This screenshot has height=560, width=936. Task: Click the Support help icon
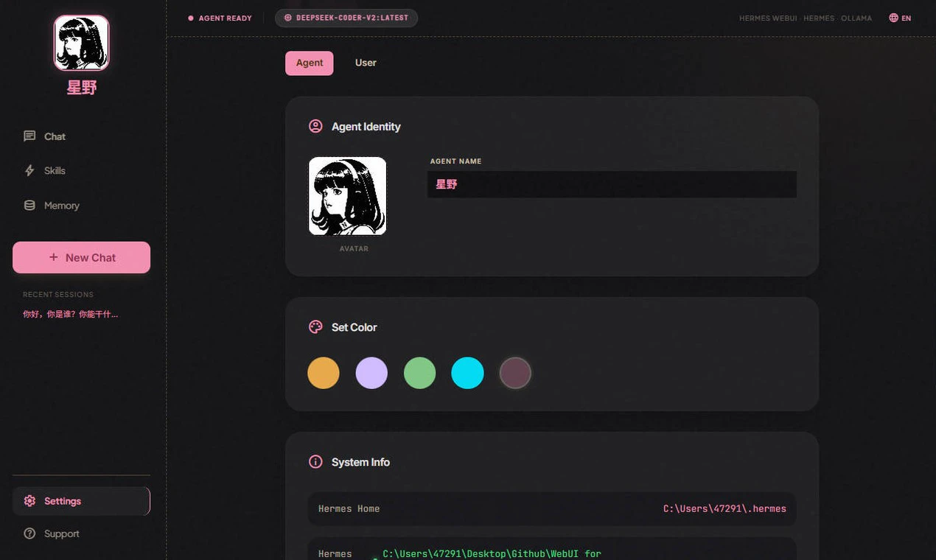click(x=30, y=533)
